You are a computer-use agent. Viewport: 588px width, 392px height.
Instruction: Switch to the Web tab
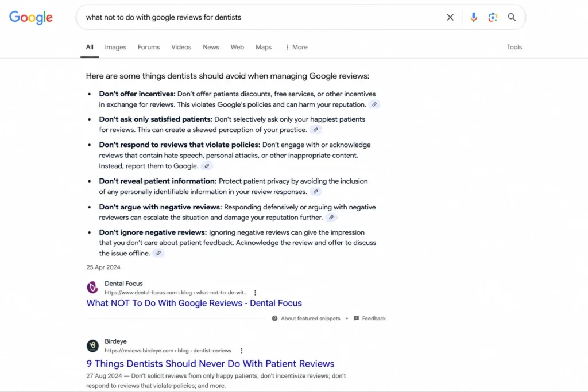(x=237, y=47)
